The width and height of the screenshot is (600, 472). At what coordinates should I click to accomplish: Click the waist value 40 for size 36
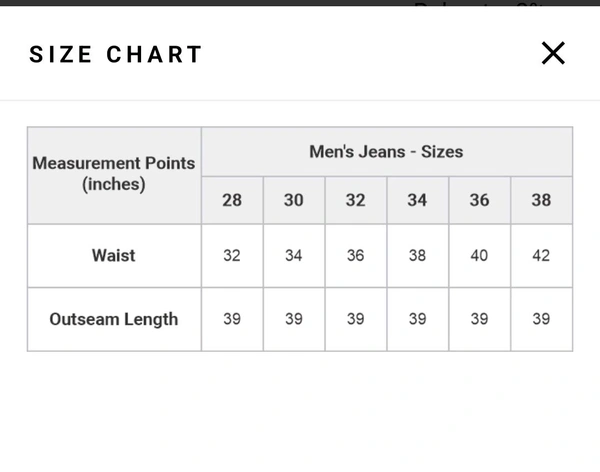pos(479,255)
